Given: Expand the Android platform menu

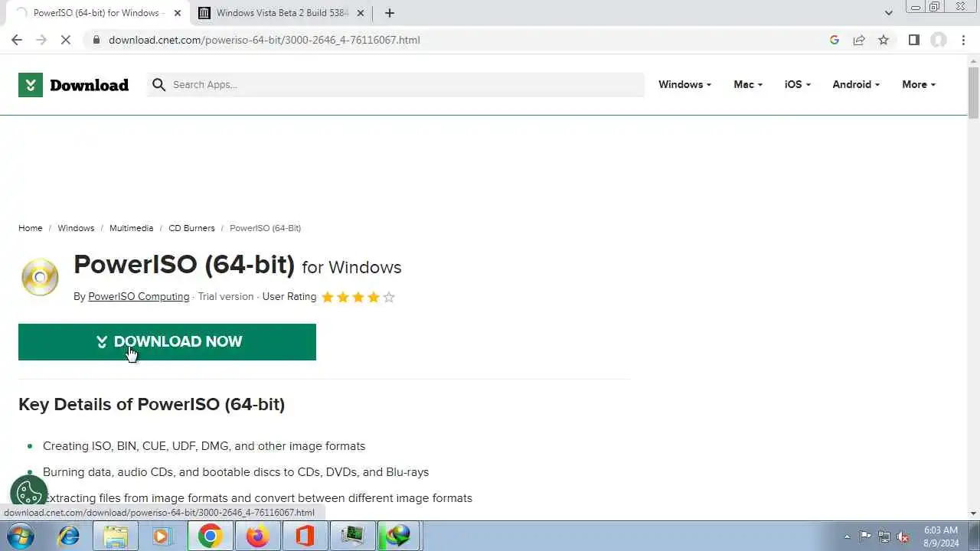Looking at the screenshot, I should tap(856, 84).
